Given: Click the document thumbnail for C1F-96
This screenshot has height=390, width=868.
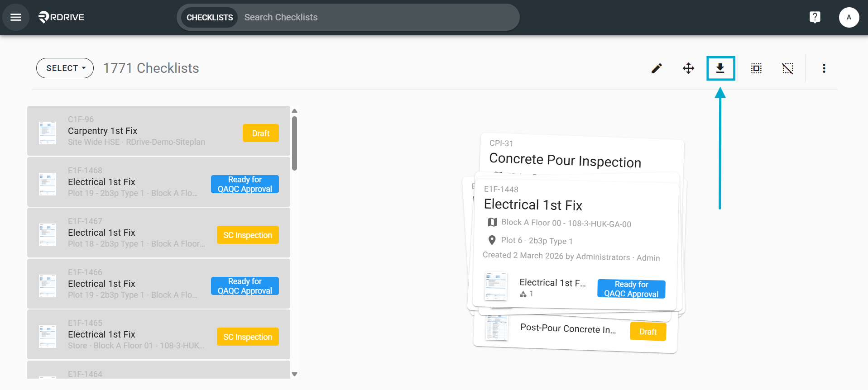Looking at the screenshot, I should click(48, 133).
